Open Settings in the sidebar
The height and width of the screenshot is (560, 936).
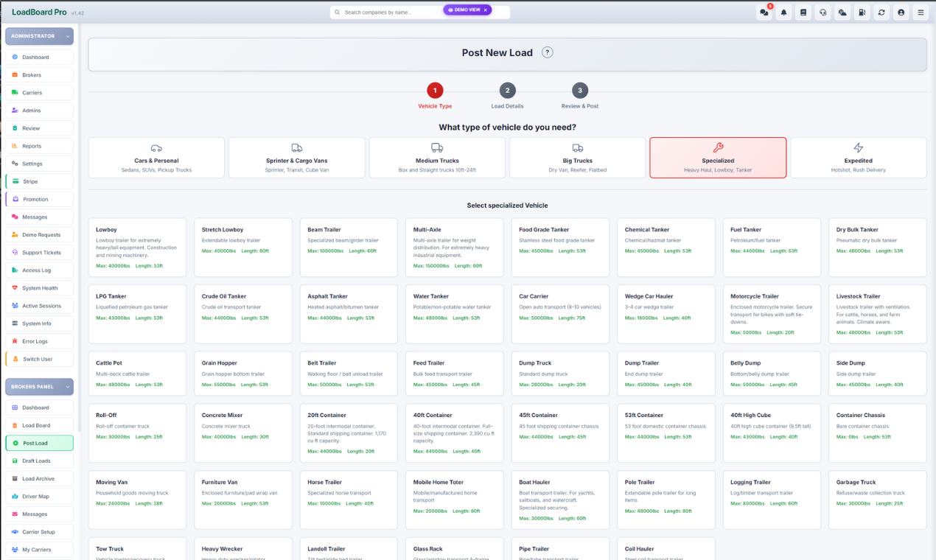[39, 164]
